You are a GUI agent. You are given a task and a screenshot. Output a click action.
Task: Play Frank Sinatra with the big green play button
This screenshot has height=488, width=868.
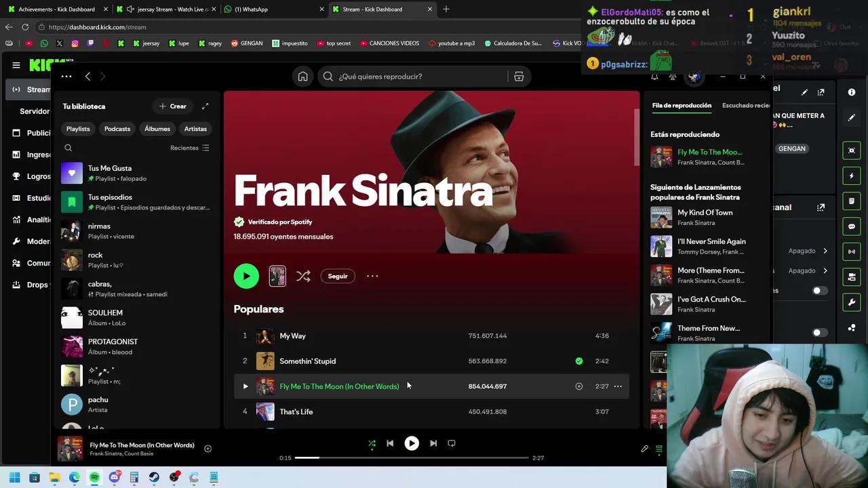246,276
